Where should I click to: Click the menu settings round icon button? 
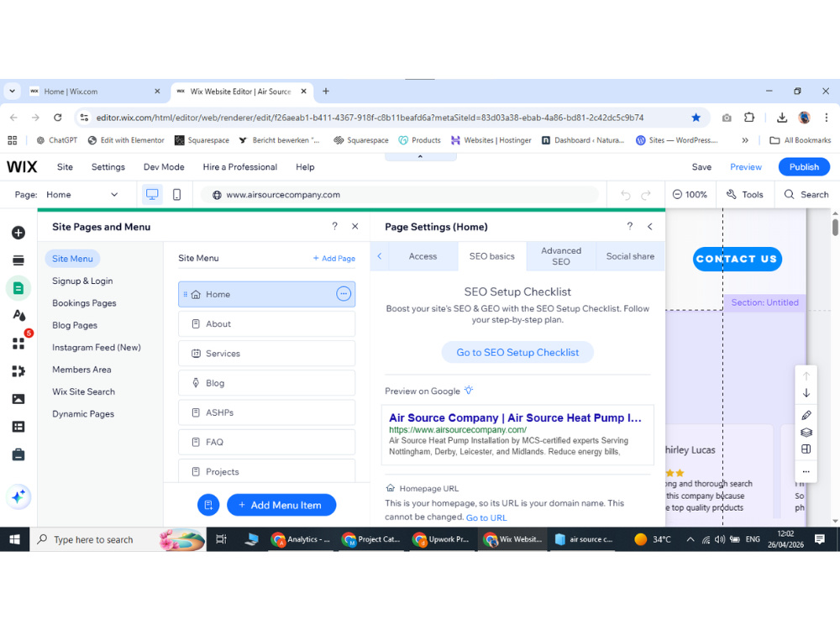(x=208, y=505)
